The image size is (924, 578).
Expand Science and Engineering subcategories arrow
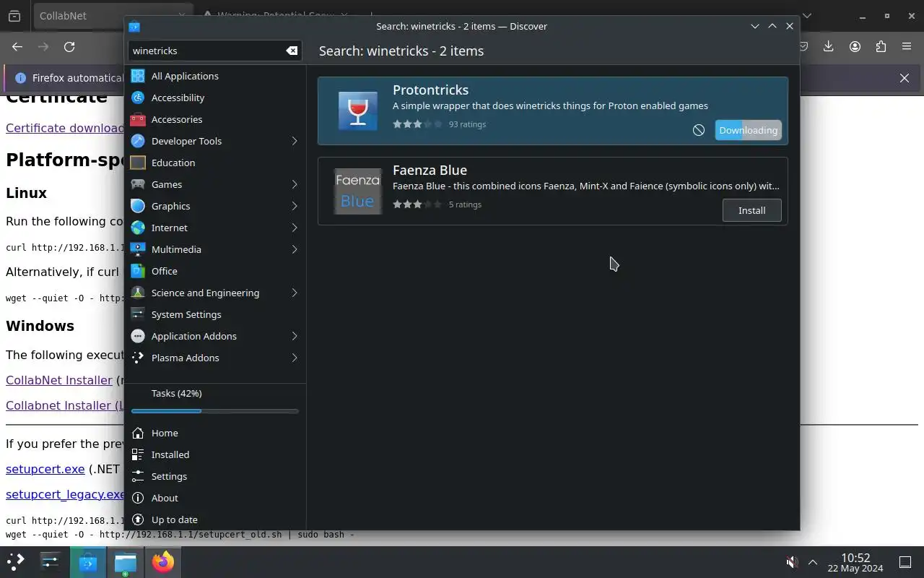pos(295,293)
